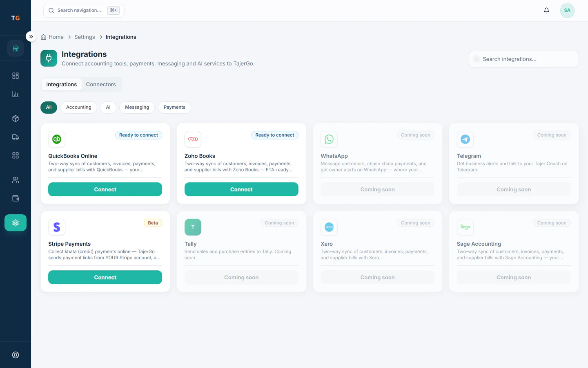588x368 pixels.
Task: Click the Sage Accounting logo icon
Action: [465, 227]
